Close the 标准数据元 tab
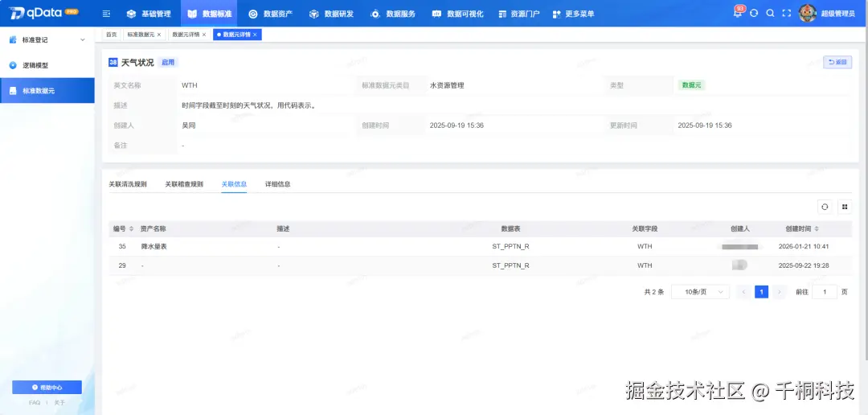 point(159,35)
